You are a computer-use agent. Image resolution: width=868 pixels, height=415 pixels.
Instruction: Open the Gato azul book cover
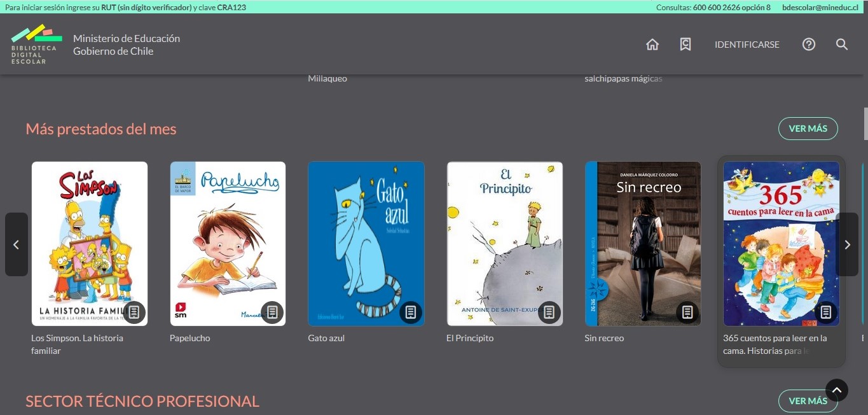[366, 244]
